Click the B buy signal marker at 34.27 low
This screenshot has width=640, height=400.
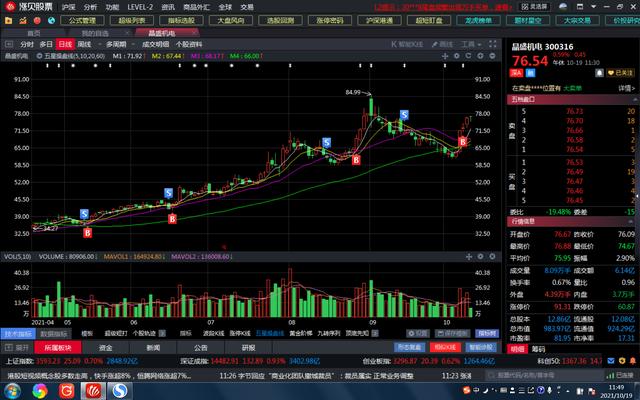(87, 232)
